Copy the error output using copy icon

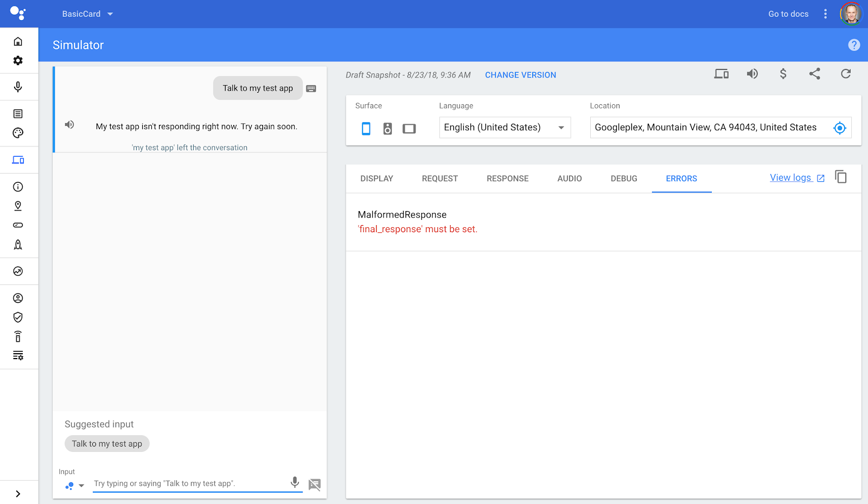[x=841, y=177]
